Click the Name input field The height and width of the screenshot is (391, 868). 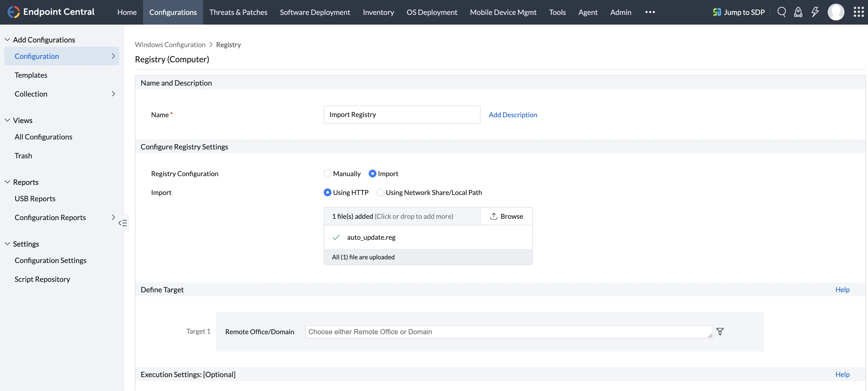[402, 115]
